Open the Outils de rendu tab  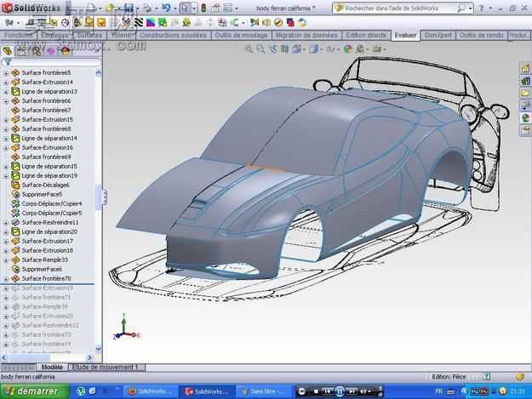click(481, 35)
